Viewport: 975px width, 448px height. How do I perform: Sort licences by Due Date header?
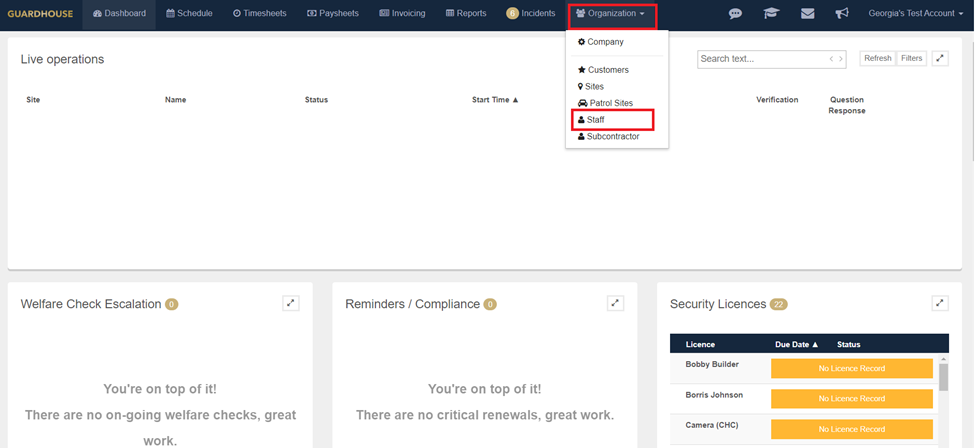797,345
